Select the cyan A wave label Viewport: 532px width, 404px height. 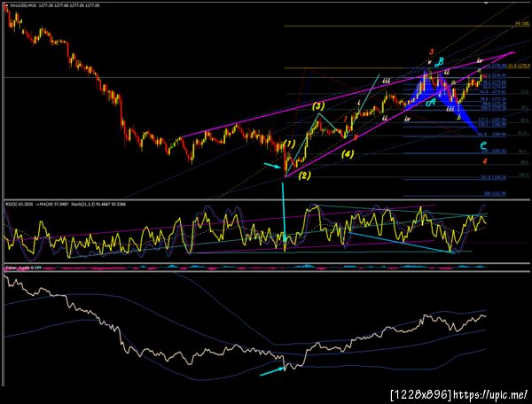[x=431, y=102]
